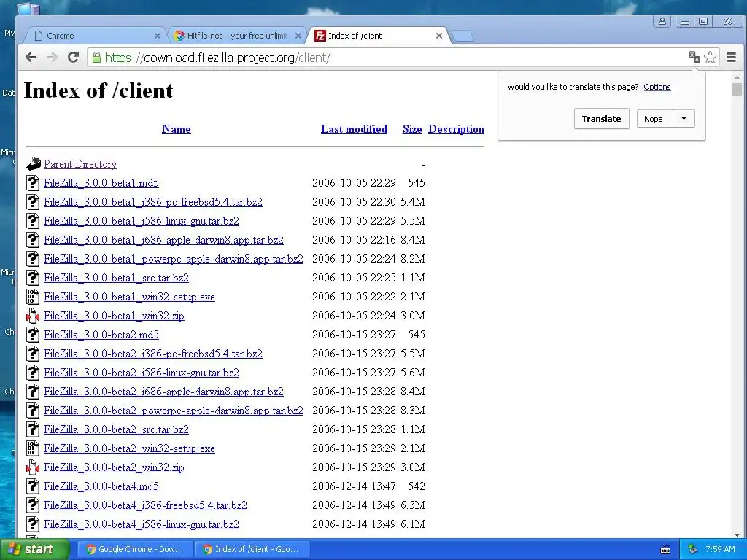Go back using the browser back arrow
747x560 pixels.
click(x=31, y=58)
